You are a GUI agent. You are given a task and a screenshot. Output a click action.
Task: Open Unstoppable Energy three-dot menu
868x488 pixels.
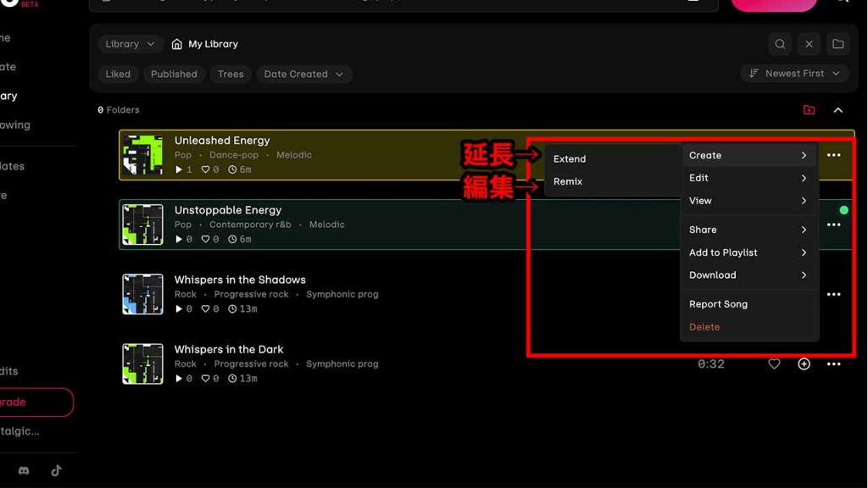tap(834, 225)
